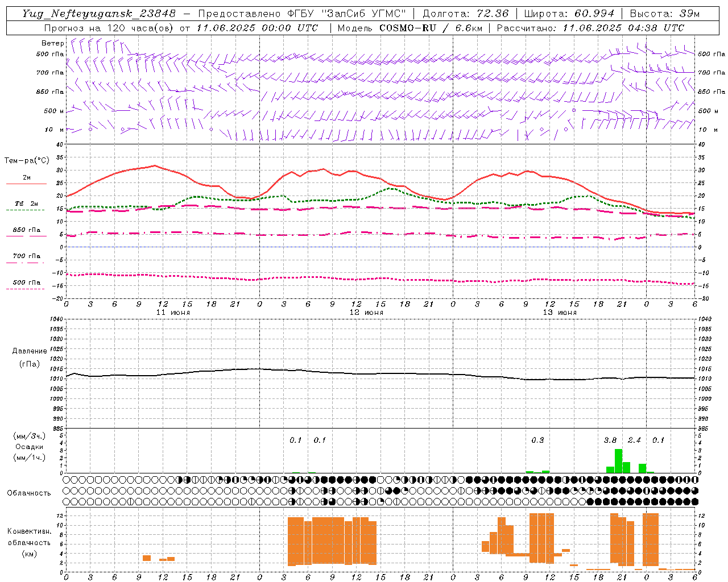Viewport: 728px width, 582px height.
Task: Click the tallest green precipitation bar
Action: (x=618, y=461)
